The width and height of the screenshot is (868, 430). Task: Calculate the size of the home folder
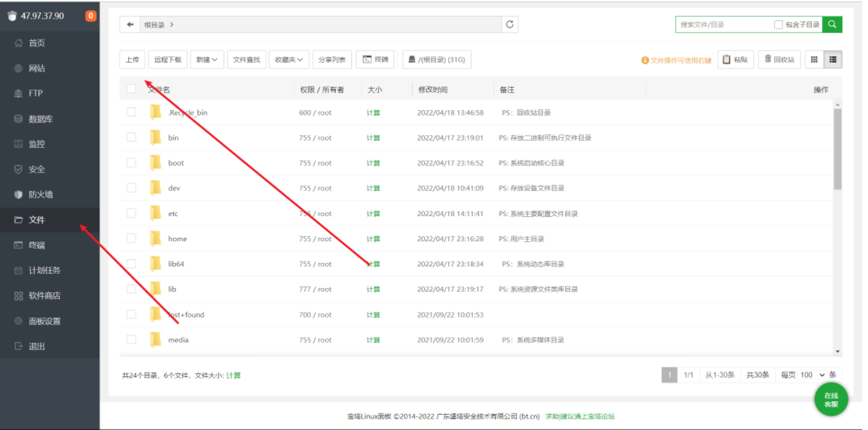pyautogui.click(x=373, y=238)
